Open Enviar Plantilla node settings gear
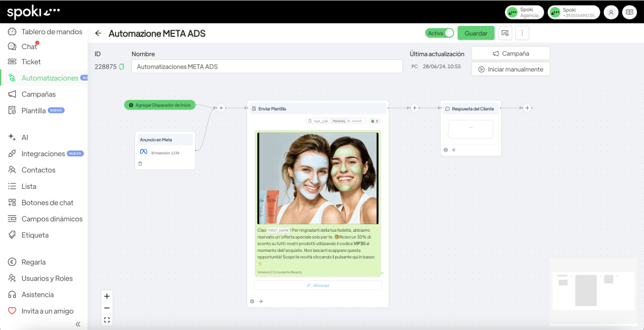644x330 pixels. 252,301
